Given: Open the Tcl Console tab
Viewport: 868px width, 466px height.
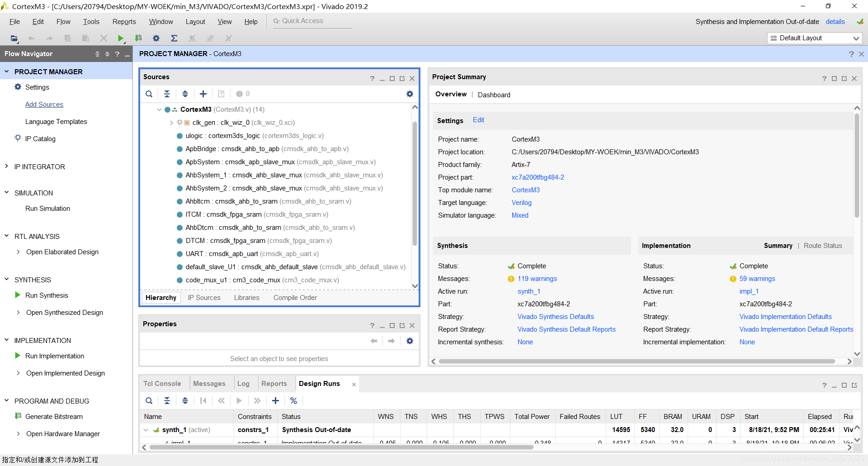Looking at the screenshot, I should (162, 384).
